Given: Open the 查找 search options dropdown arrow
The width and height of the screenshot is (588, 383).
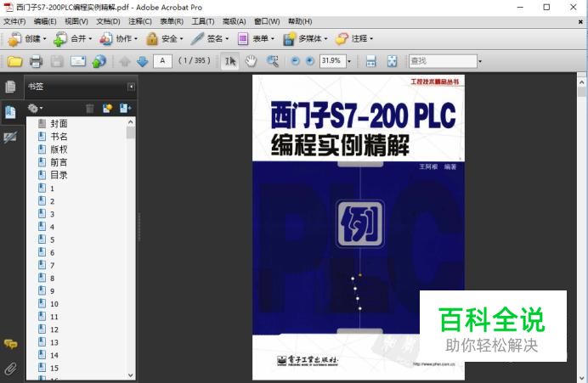Looking at the screenshot, I should coord(479,61).
